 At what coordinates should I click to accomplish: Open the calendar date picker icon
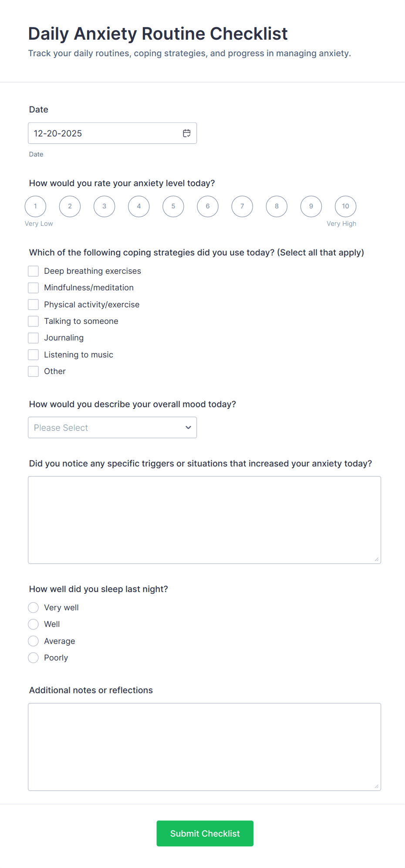[x=186, y=133]
